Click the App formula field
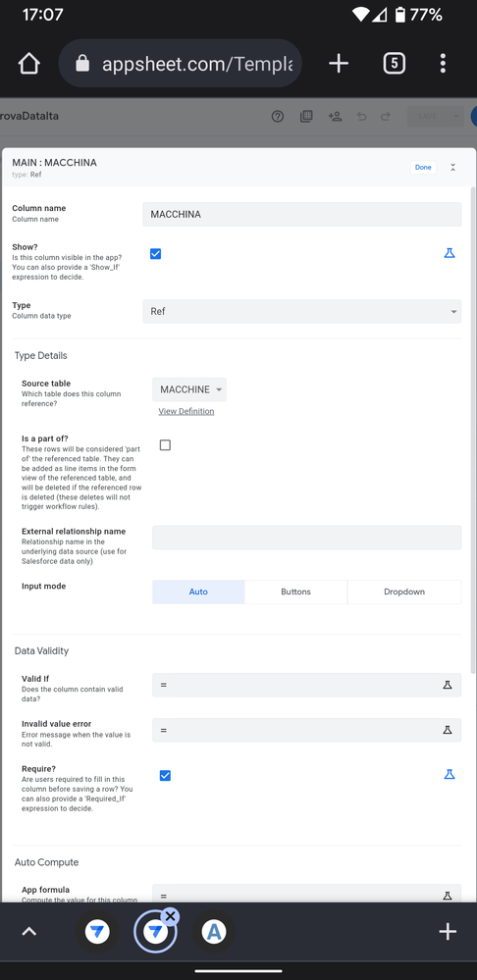The height and width of the screenshot is (980, 477). pyautogui.click(x=307, y=894)
